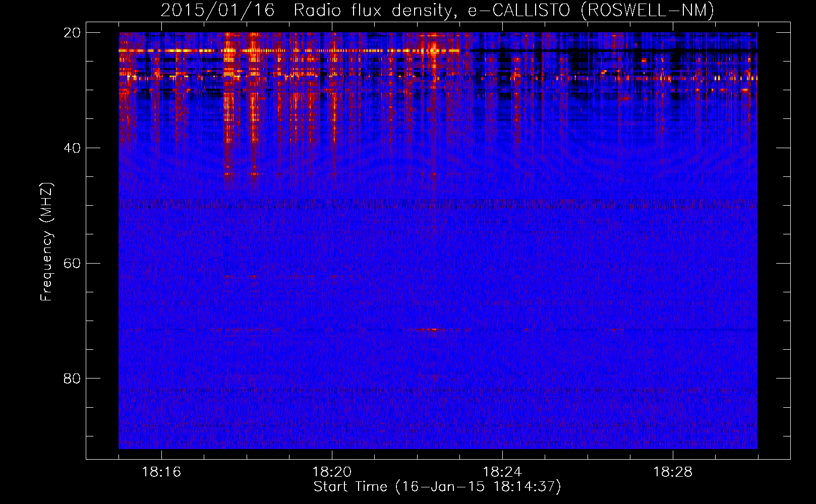816x504 pixels.
Task: Click the 'Start Time (16-Jan-15 18:14:37)' x-axis label
Action: (x=437, y=487)
